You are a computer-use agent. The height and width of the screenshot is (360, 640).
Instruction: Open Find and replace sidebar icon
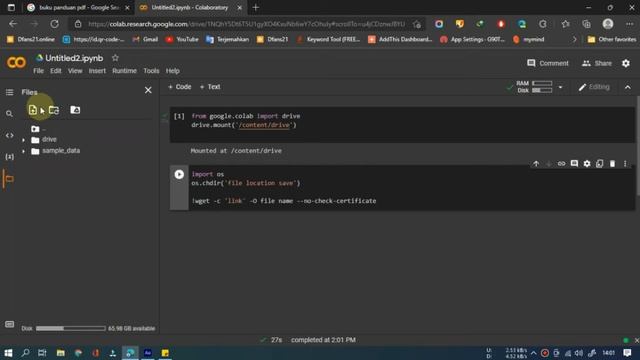tap(9, 113)
